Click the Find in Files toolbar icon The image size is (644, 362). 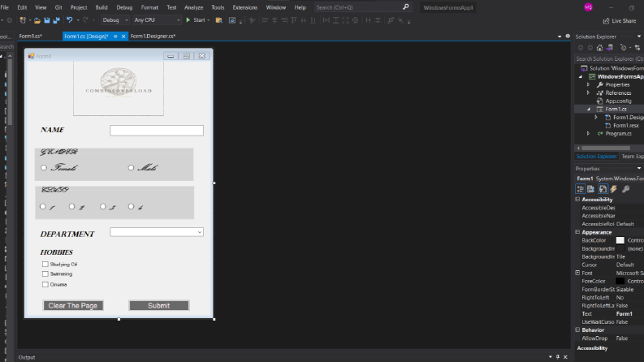(219, 20)
